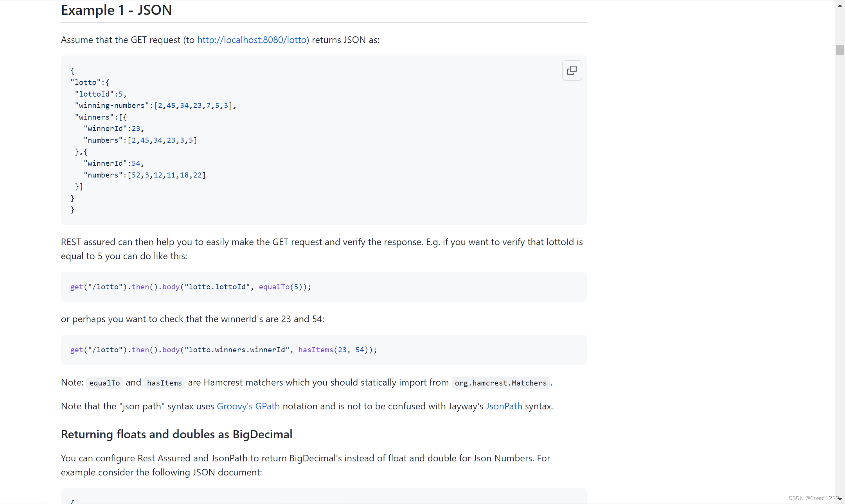Click the scrollbar up arrow
The image size is (845, 504).
tap(840, 5)
